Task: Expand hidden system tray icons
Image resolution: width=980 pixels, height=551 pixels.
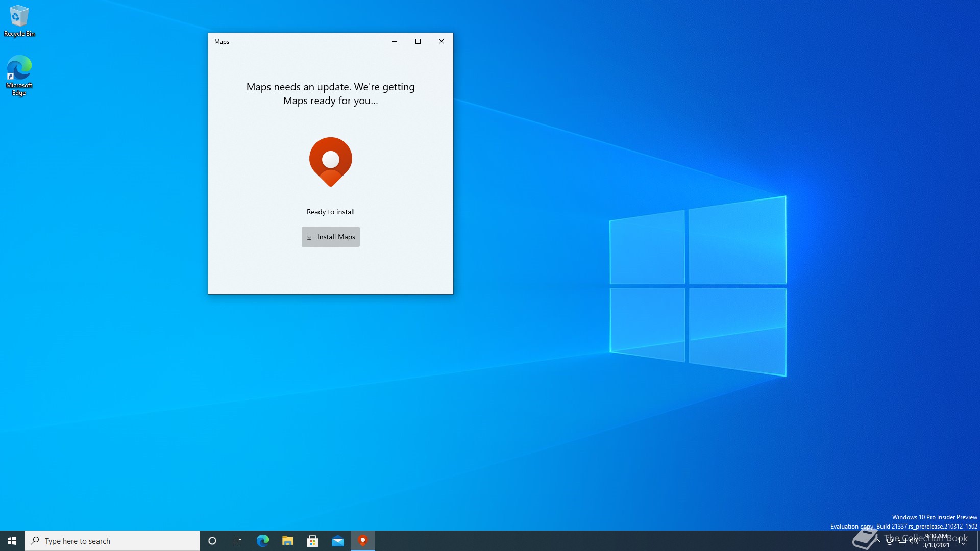Action: (877, 541)
